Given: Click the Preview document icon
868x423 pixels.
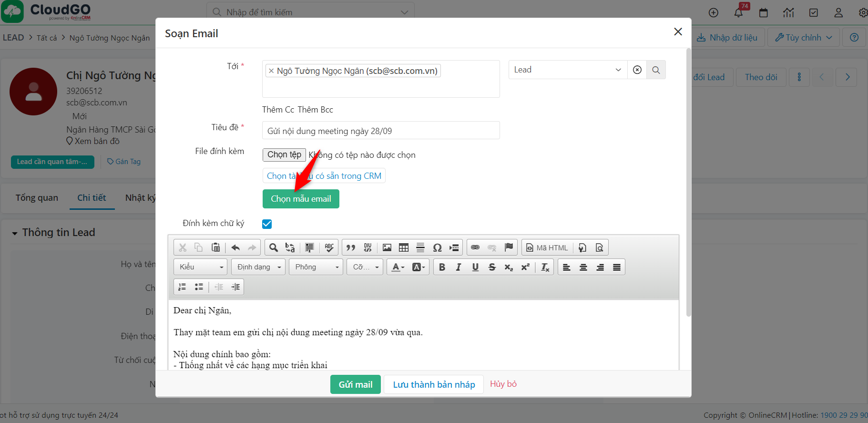Looking at the screenshot, I should point(599,248).
